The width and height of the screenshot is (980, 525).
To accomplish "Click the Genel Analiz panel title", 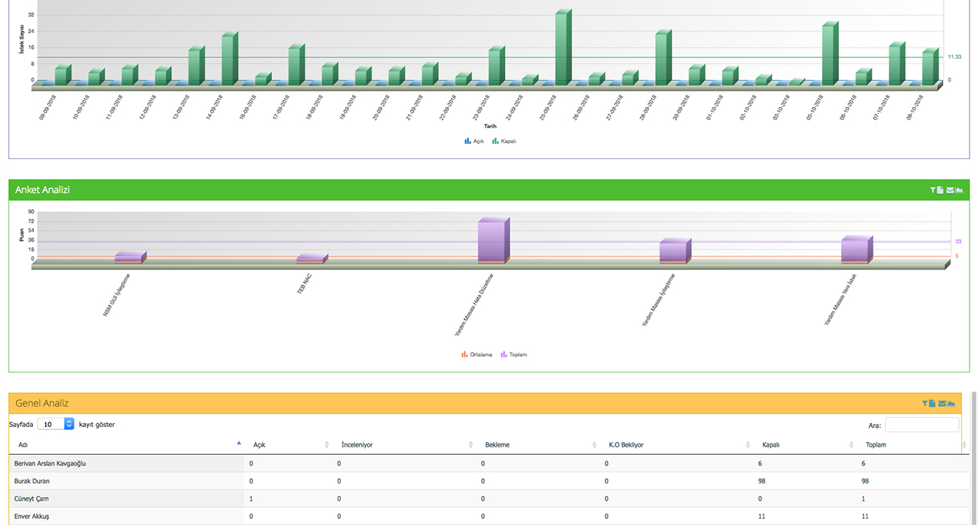I will pos(41,404).
